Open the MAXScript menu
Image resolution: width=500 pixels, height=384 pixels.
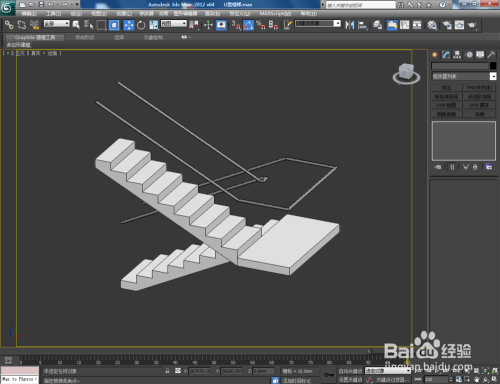click(x=275, y=14)
